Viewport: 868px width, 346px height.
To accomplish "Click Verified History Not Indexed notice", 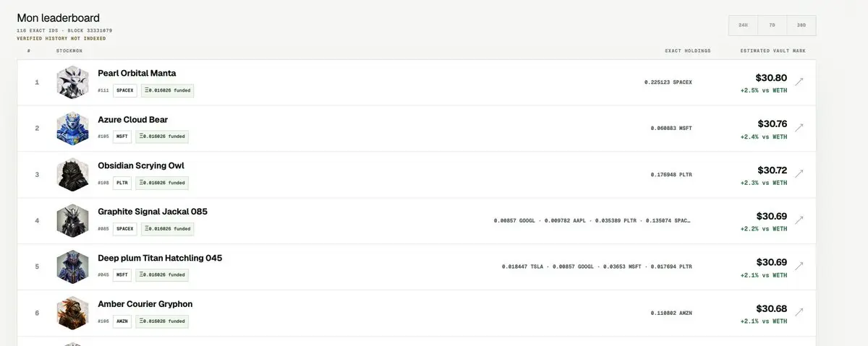I will click(61, 38).
